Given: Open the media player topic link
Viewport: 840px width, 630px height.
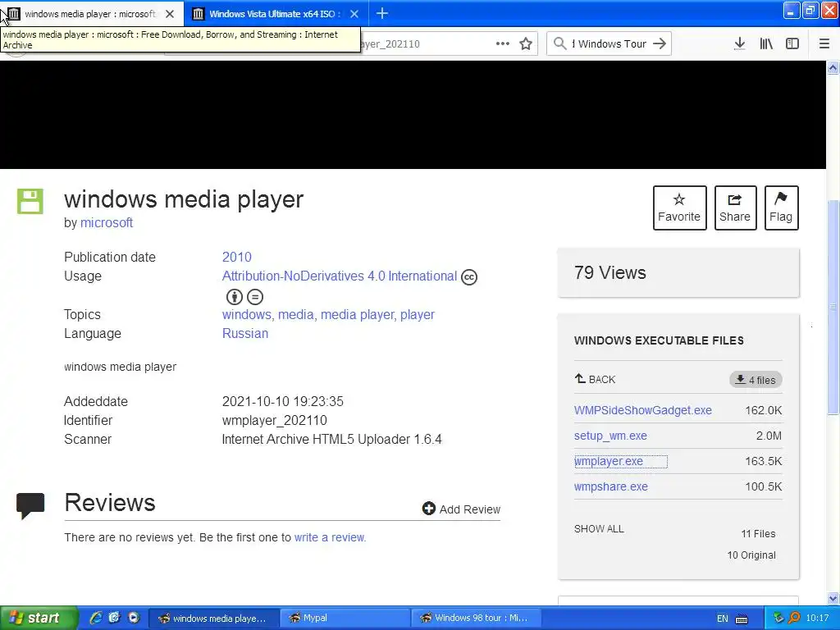Looking at the screenshot, I should point(357,314).
